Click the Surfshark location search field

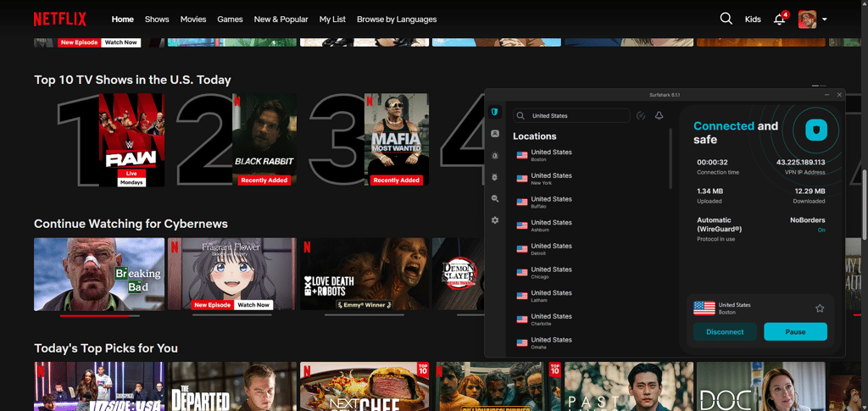tap(571, 115)
